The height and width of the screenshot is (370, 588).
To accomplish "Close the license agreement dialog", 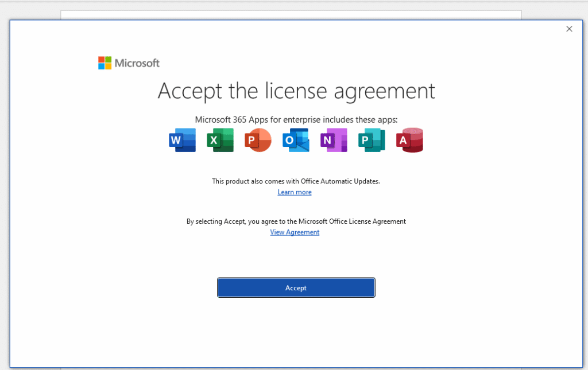I will pos(569,29).
